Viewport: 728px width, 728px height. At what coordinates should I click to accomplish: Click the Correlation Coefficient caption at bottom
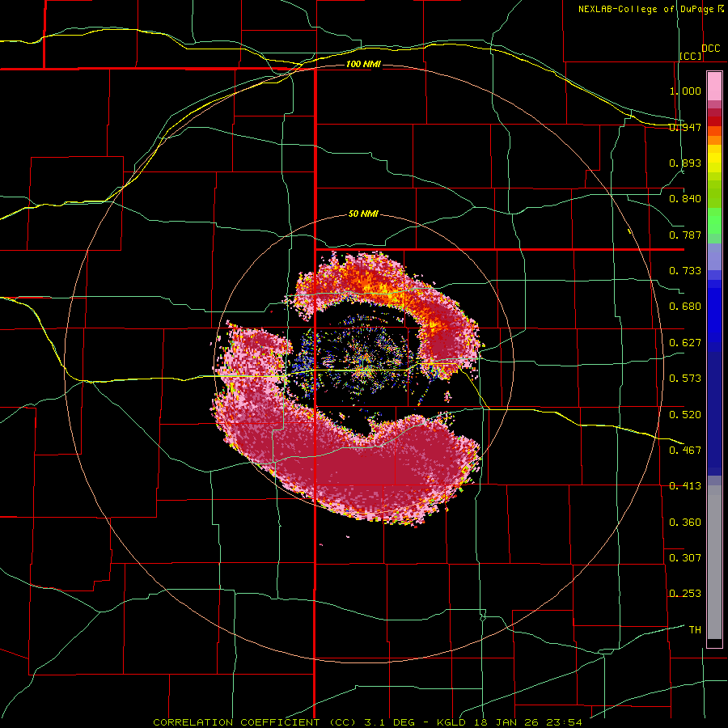pos(367,722)
